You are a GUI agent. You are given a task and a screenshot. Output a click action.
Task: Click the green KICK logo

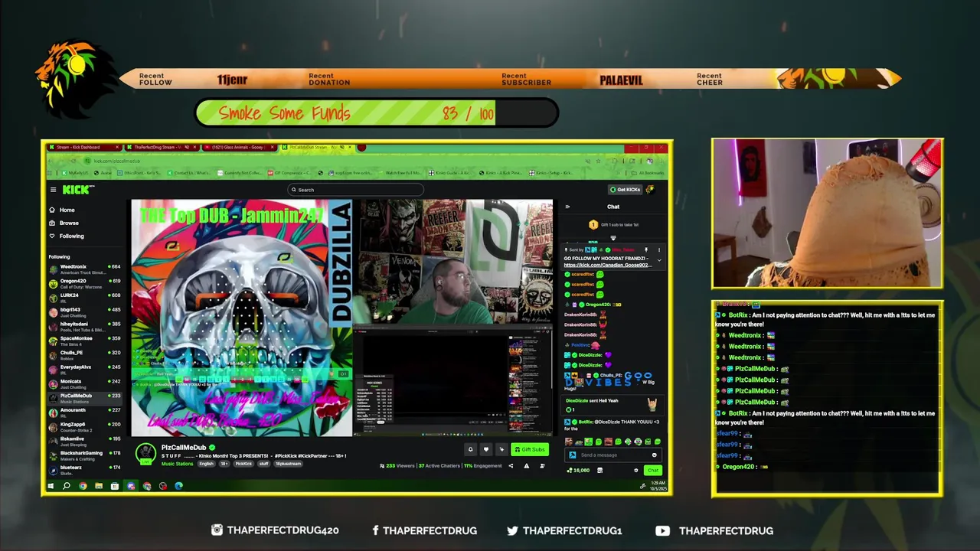(77, 190)
